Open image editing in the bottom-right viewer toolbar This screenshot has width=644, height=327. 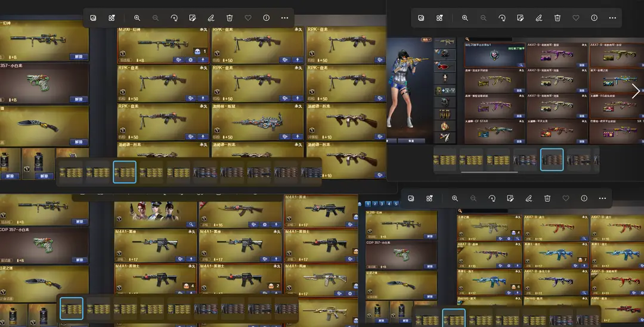pyautogui.click(x=510, y=198)
